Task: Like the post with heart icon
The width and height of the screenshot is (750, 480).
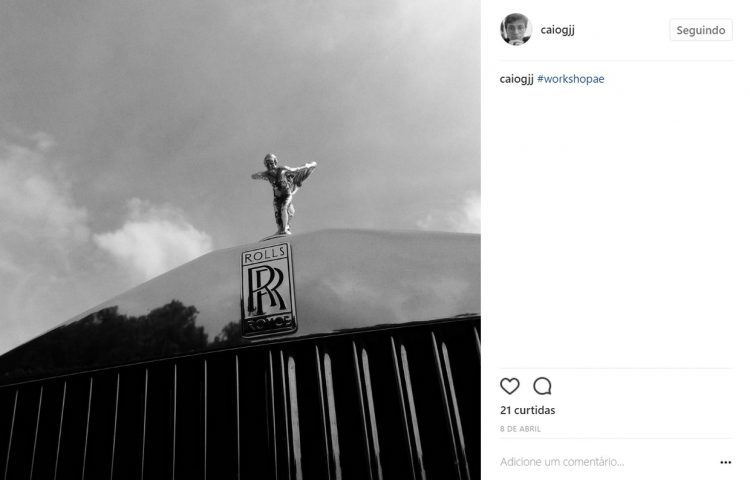Action: tap(509, 386)
